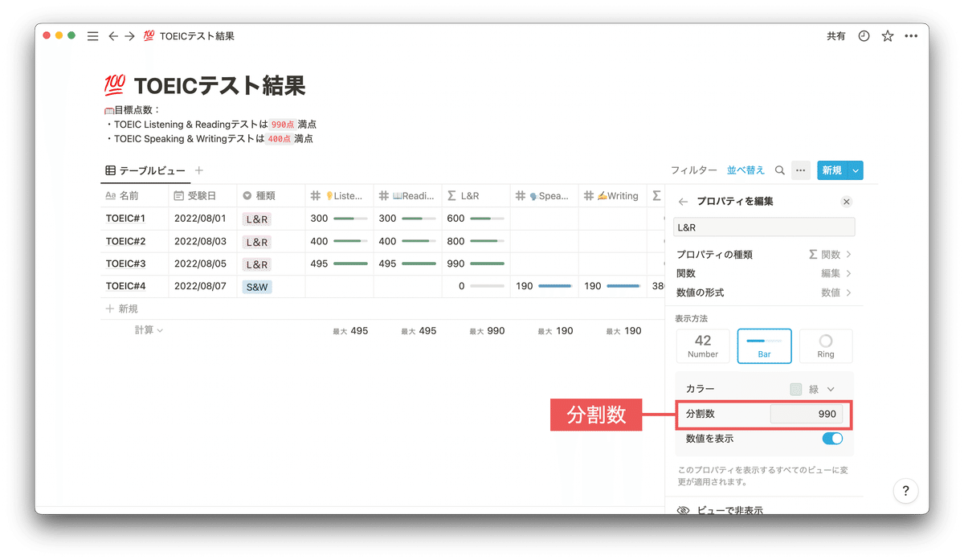Click the TOEIC#3 row name
964x560 pixels.
[x=125, y=264]
